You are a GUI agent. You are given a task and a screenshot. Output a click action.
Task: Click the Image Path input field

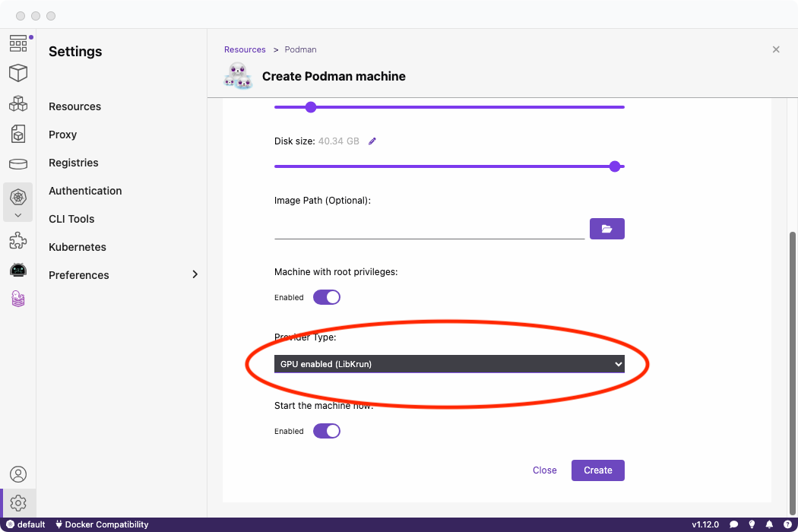429,229
